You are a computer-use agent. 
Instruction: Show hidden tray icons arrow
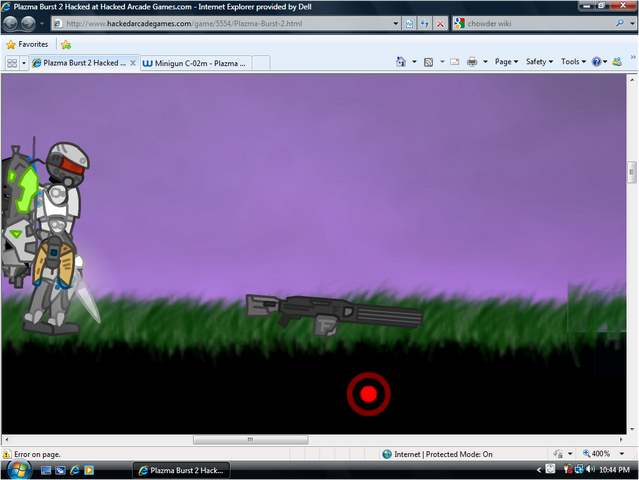(539, 470)
